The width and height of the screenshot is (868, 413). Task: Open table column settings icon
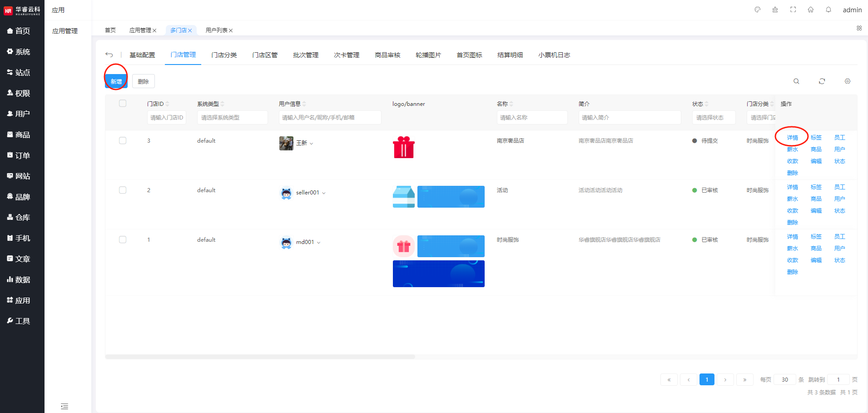pyautogui.click(x=847, y=81)
